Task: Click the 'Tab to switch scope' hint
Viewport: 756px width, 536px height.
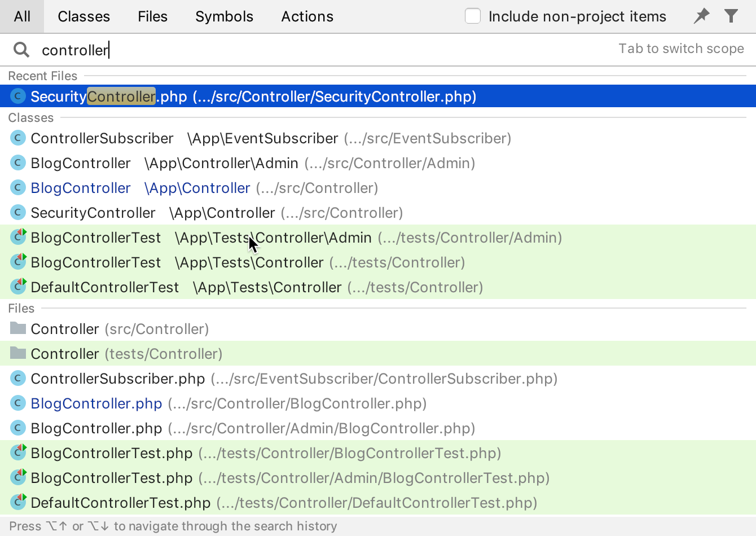Action: pos(681,49)
